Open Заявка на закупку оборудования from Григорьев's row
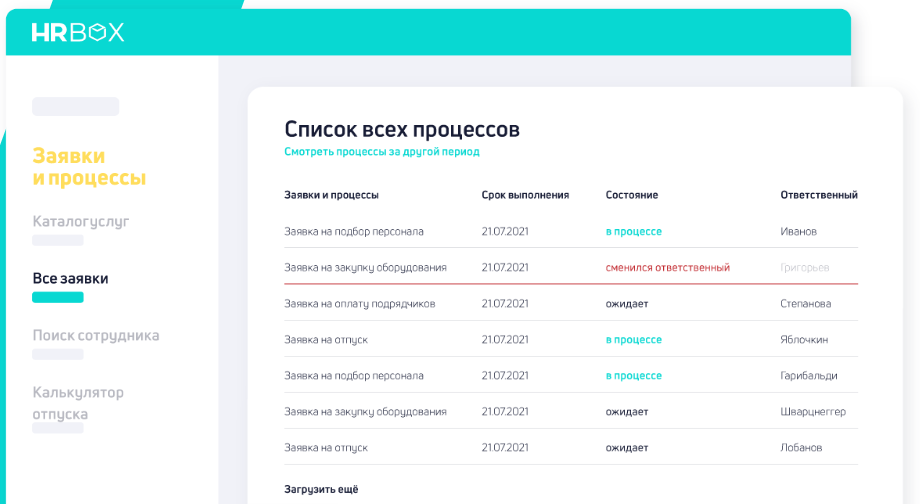Image resolution: width=920 pixels, height=504 pixels. (365, 268)
